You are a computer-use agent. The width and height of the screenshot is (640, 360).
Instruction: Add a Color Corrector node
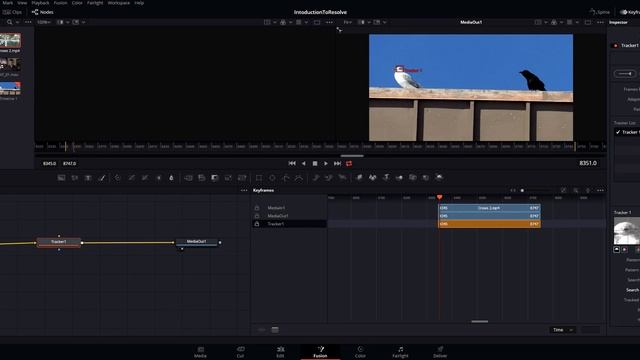pyautogui.click(x=118, y=178)
